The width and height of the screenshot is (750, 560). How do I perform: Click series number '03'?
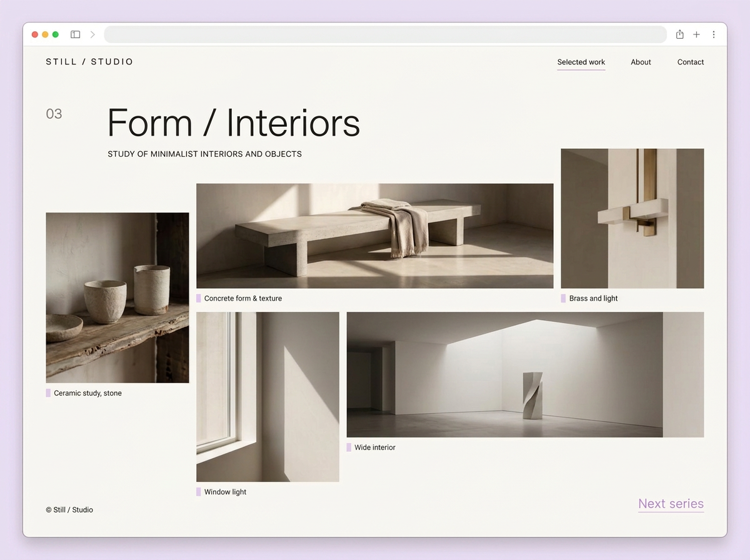click(54, 114)
